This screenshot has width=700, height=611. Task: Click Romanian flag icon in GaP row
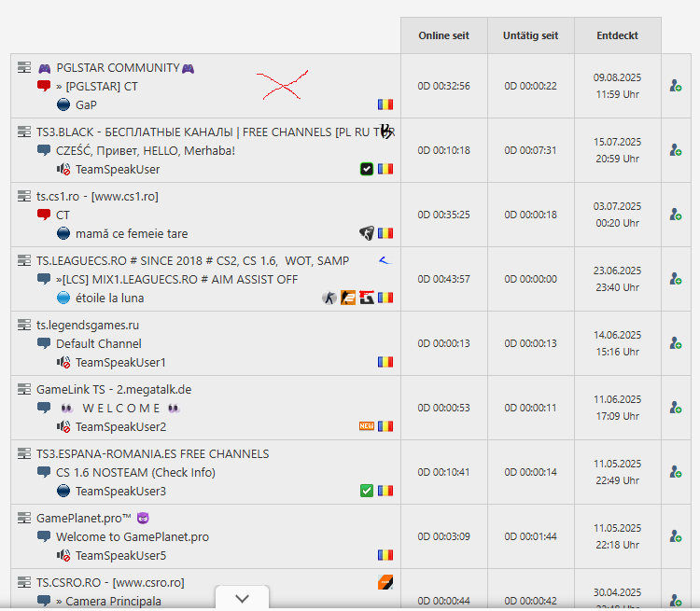(x=385, y=104)
